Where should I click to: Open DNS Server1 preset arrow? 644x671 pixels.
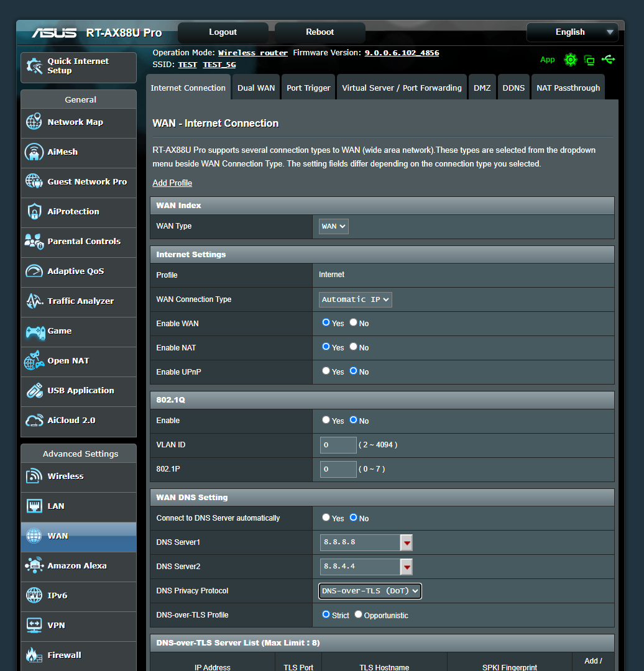tap(407, 542)
